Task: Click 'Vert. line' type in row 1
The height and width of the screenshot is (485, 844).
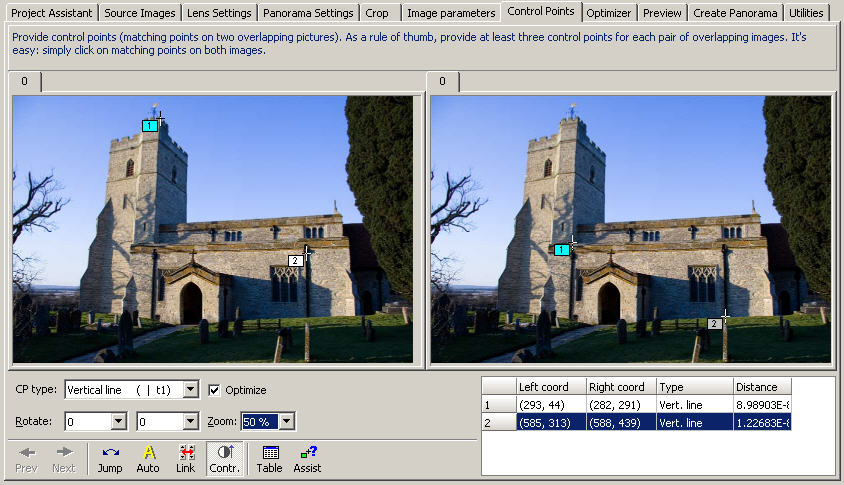Action: pos(695,405)
